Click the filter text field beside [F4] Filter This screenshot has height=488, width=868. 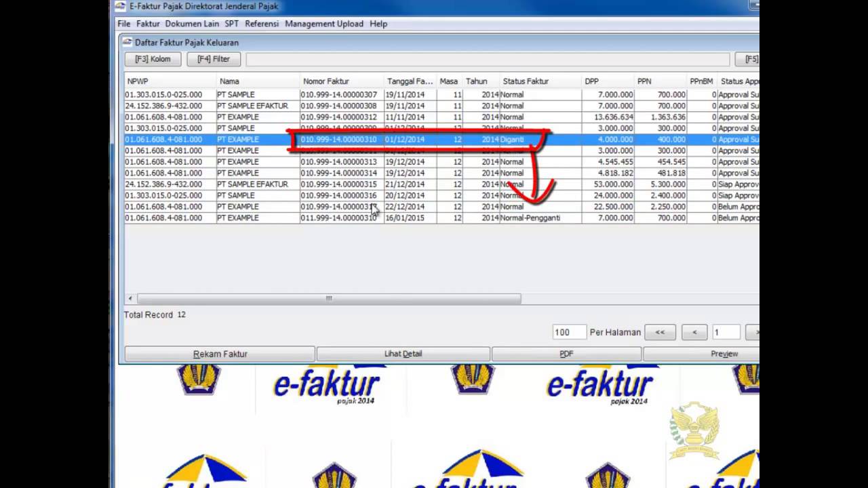tap(488, 59)
